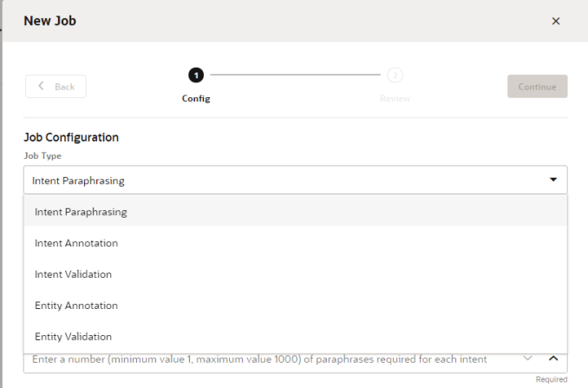The image size is (588, 388).
Task: Click the step 2 circle indicator
Action: pyautogui.click(x=395, y=76)
